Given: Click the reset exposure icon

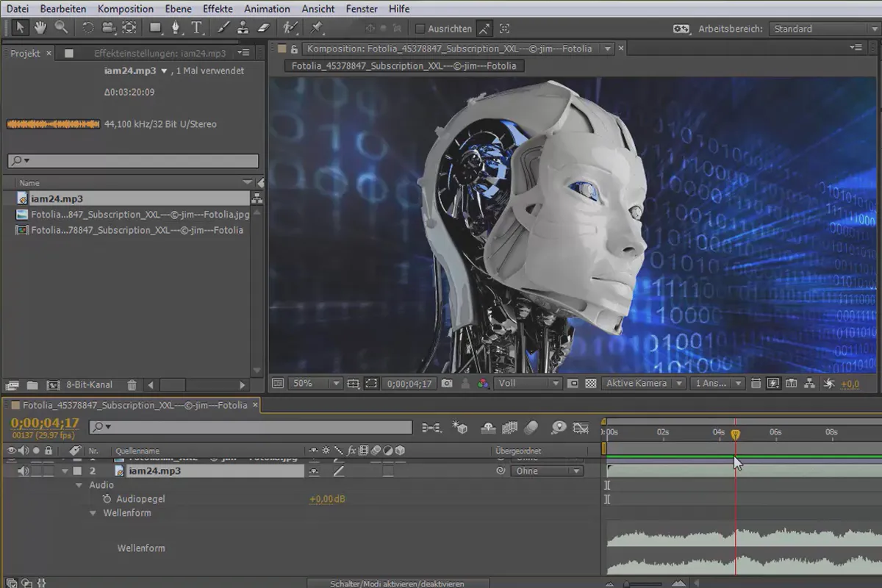Looking at the screenshot, I should (828, 383).
